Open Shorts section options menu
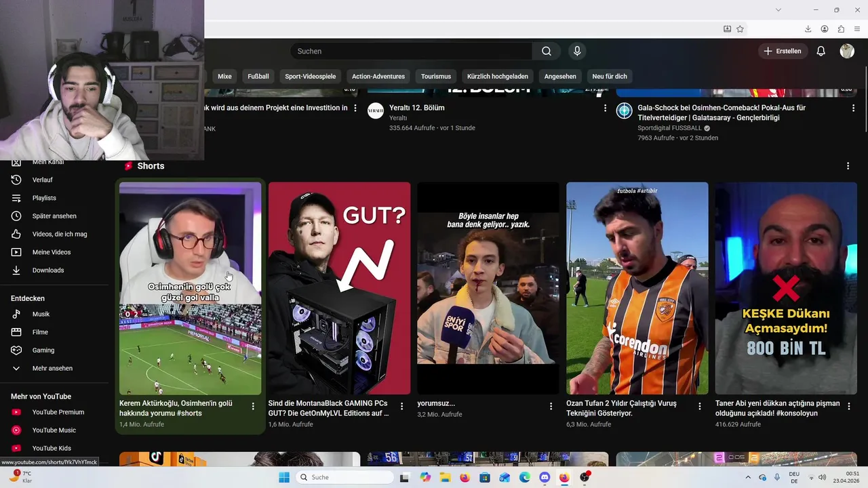868x488 pixels. [x=848, y=166]
